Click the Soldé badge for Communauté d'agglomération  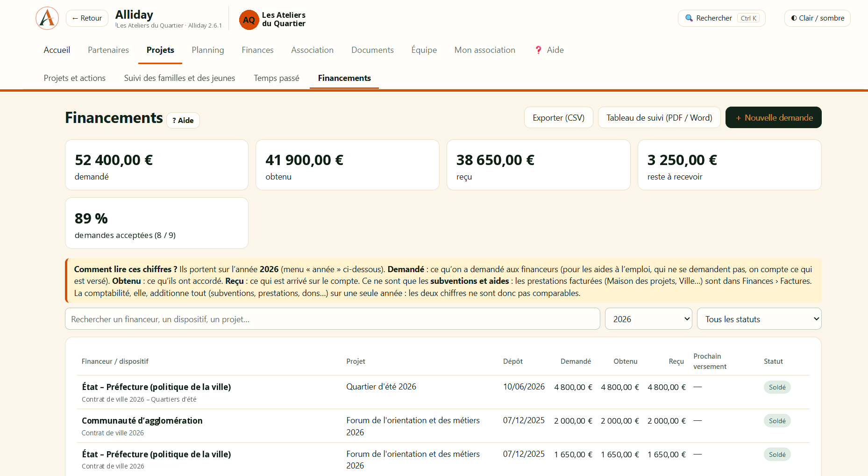point(777,421)
